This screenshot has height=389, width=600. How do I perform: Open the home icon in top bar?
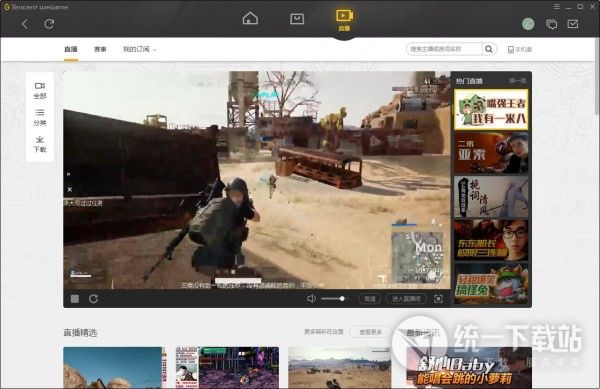pyautogui.click(x=250, y=18)
